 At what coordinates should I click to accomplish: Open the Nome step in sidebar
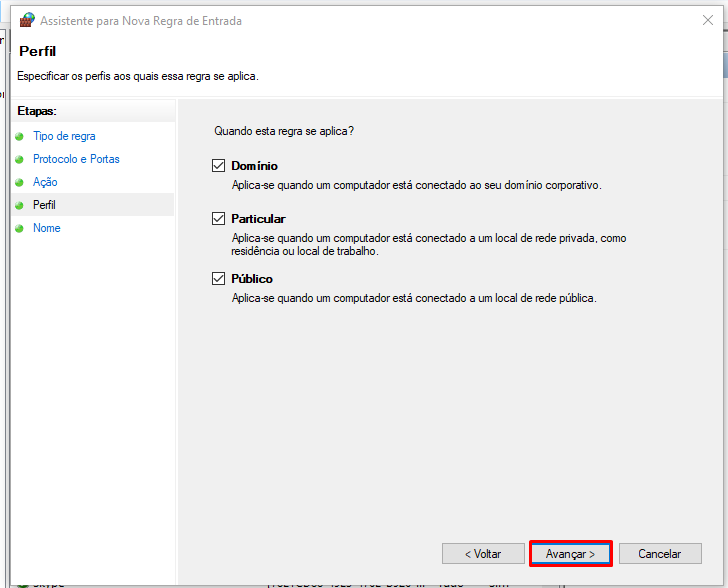tap(46, 228)
